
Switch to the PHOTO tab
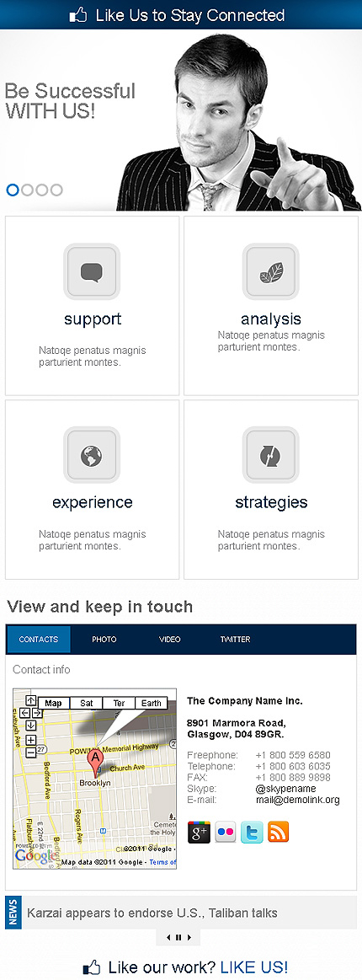coord(104,640)
